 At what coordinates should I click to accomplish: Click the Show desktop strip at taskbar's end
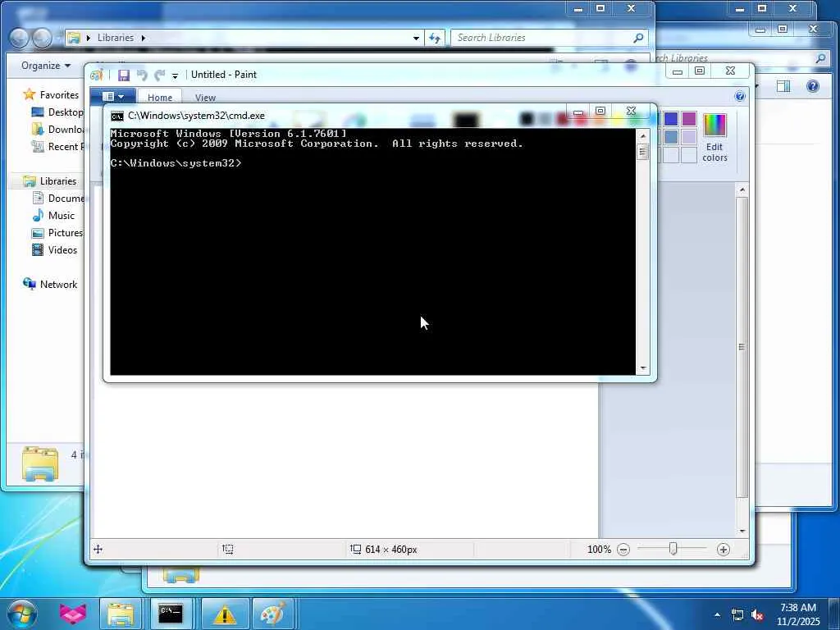click(834, 614)
